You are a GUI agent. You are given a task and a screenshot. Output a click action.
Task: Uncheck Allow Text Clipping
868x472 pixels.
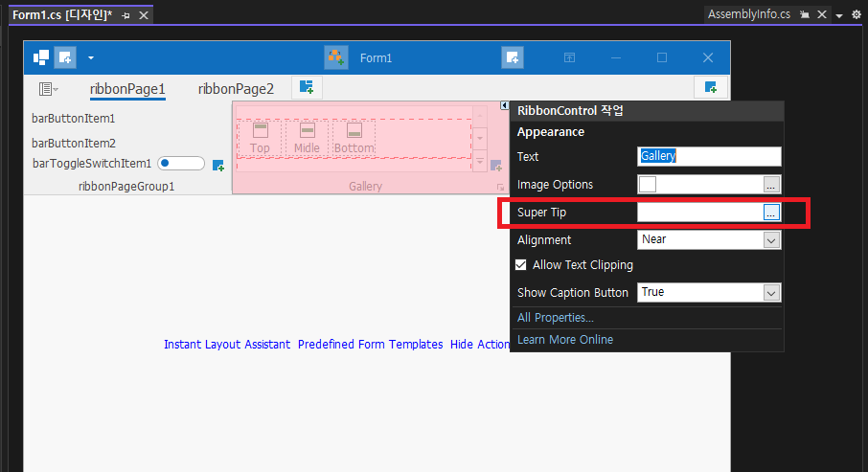pyautogui.click(x=521, y=264)
